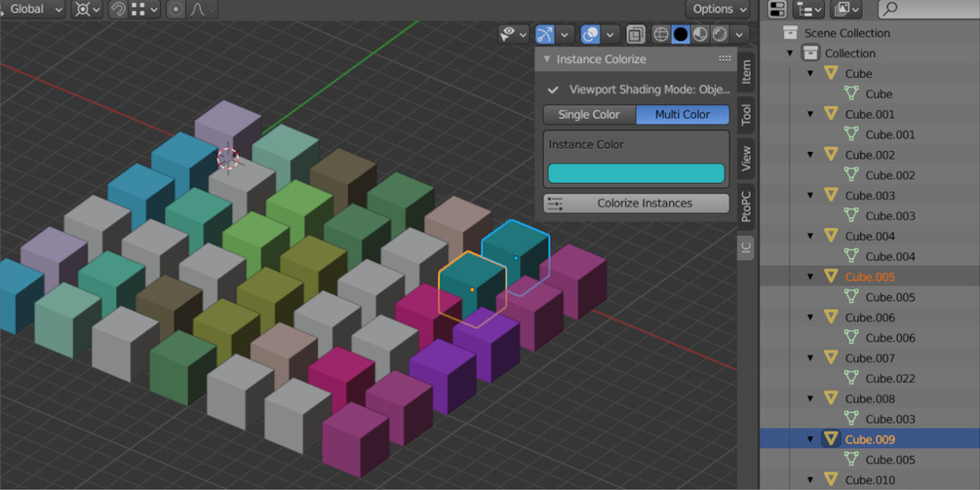Image resolution: width=980 pixels, height=490 pixels.
Task: Click the Cube.002 object icon
Action: [831, 155]
